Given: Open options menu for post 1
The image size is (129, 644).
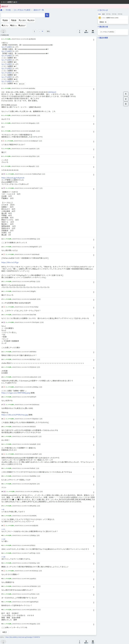Looking at the screenshot, I should point(94,40).
